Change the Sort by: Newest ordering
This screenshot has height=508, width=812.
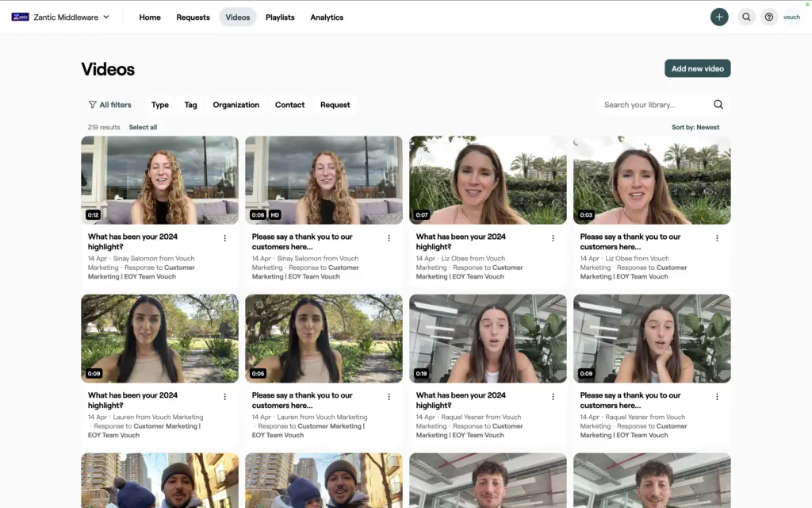(695, 128)
